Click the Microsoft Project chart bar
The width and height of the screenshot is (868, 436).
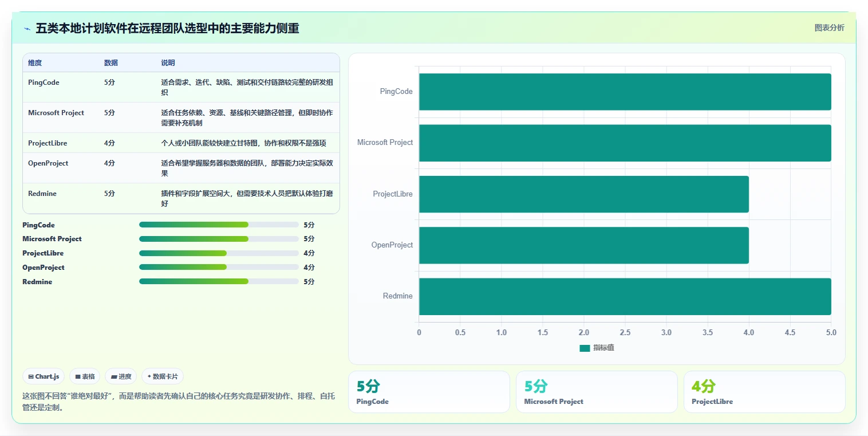pyautogui.click(x=625, y=143)
